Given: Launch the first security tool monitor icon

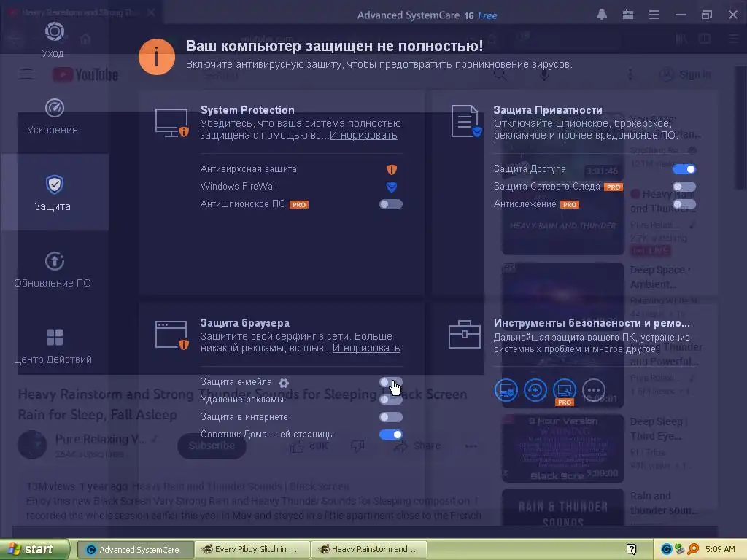Looking at the screenshot, I should pos(506,391).
